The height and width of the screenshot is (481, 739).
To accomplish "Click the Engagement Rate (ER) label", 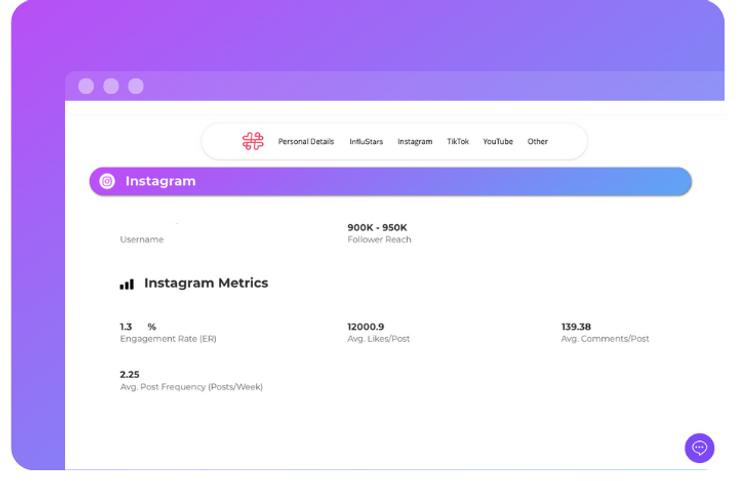I will point(168,339).
